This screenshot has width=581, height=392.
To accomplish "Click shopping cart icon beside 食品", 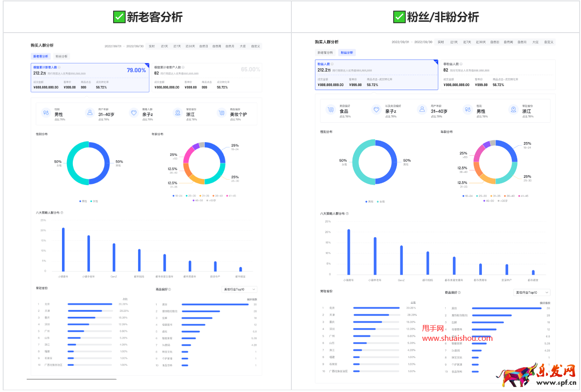I will click(330, 110).
